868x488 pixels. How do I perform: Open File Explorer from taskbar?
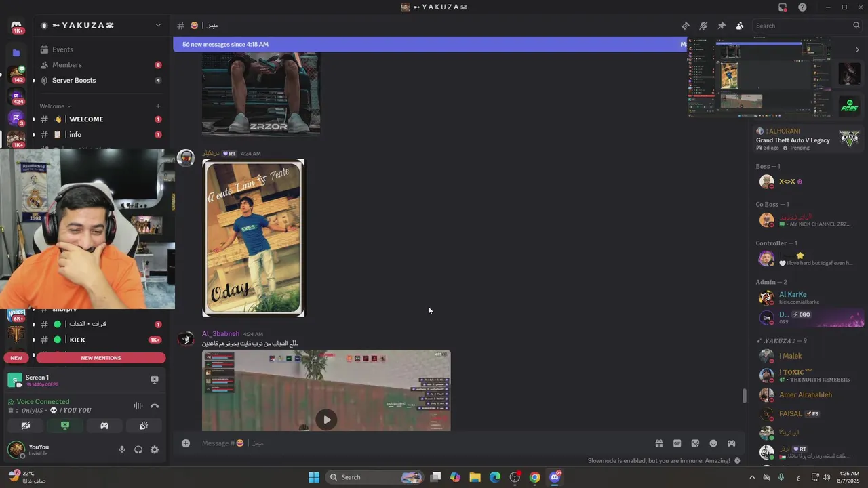[x=475, y=477]
